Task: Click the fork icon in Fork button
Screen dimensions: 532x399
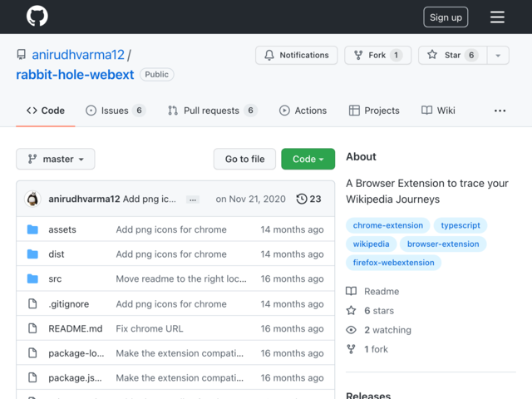Action: point(358,55)
